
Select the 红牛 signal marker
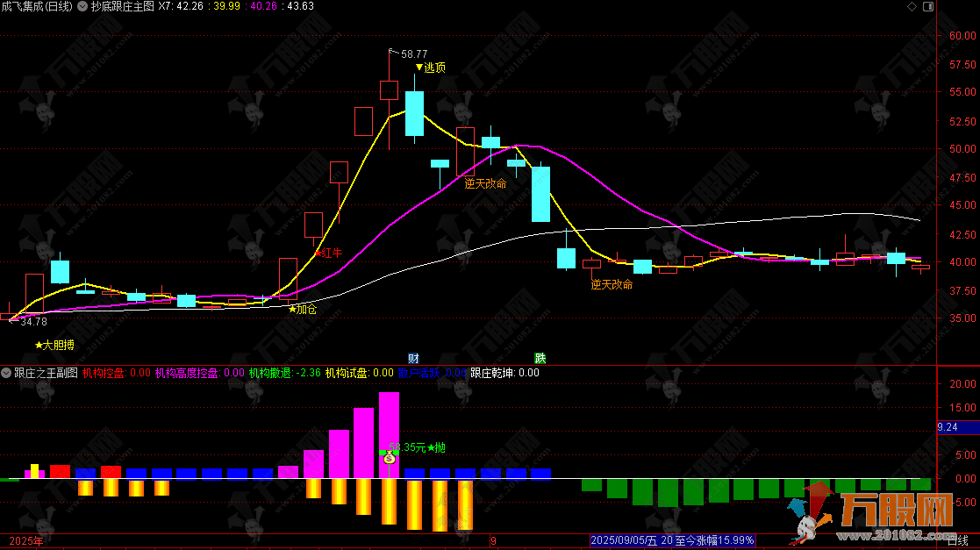pos(328,253)
